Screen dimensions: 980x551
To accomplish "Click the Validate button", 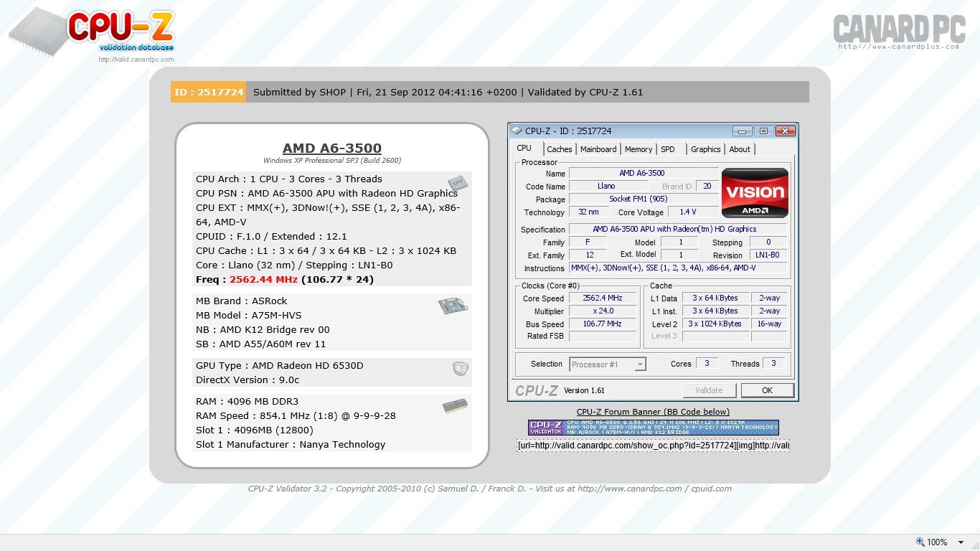I will [x=709, y=390].
